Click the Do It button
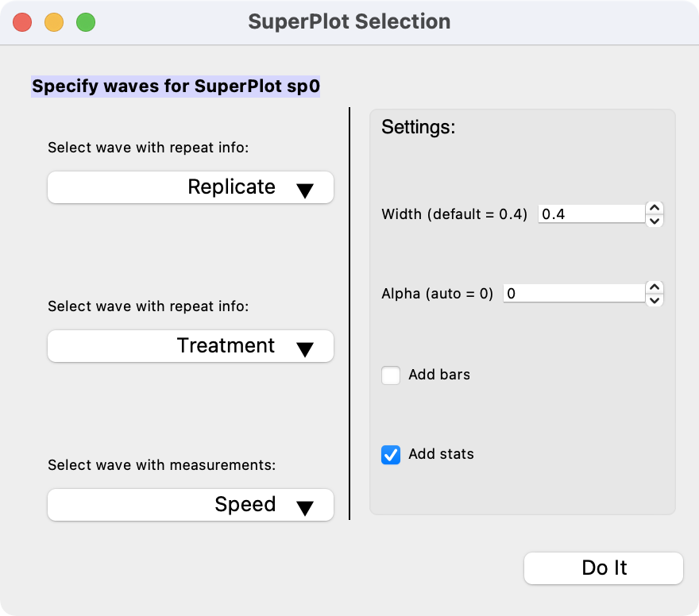Screen dimensions: 699x616 pos(604,568)
